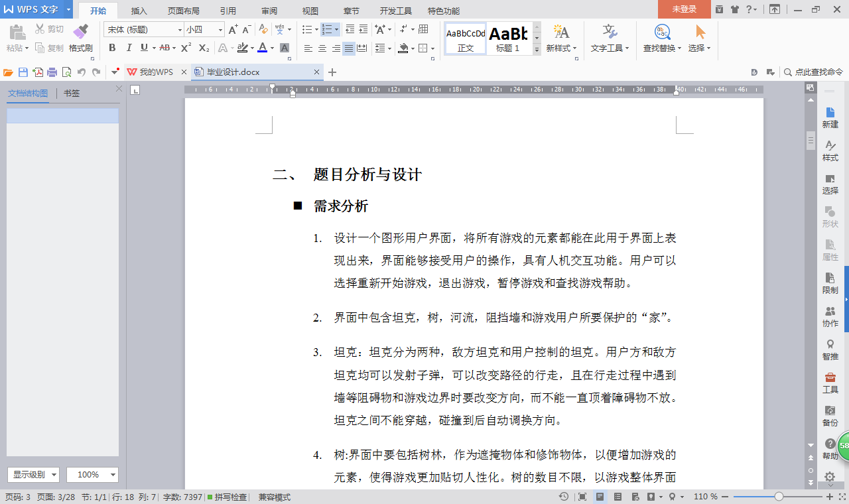
Task: Toggle the spell check (拼写检查) status item
Action: [x=228, y=497]
